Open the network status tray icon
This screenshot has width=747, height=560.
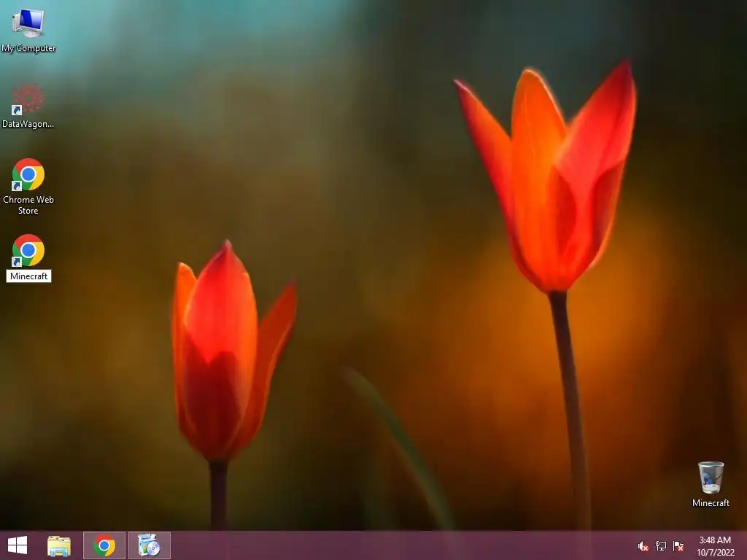[661, 546]
